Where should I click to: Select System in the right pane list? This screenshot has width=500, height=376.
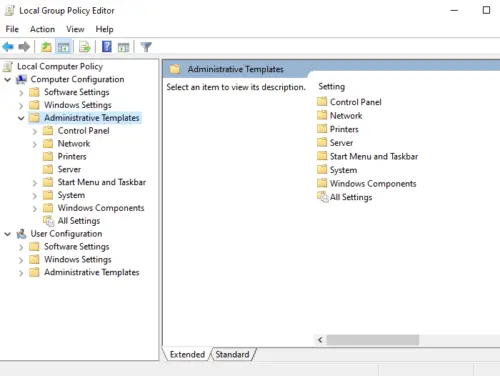(343, 170)
